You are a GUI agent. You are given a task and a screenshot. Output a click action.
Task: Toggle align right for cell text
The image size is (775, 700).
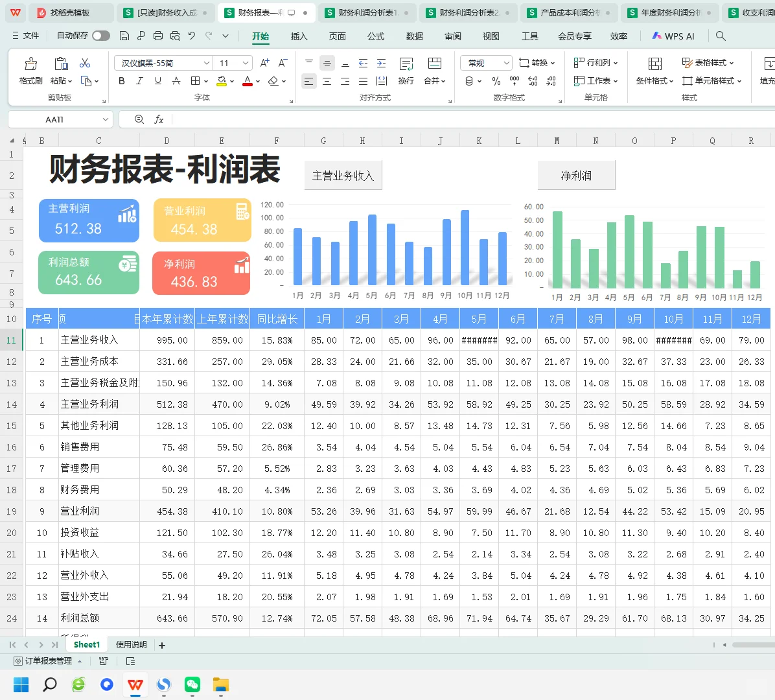point(345,81)
